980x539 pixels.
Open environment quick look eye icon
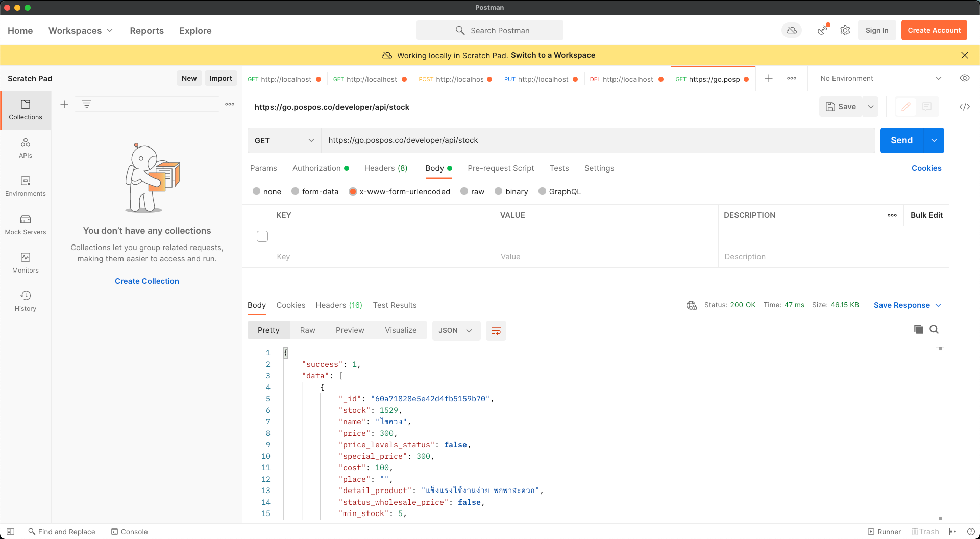point(964,78)
